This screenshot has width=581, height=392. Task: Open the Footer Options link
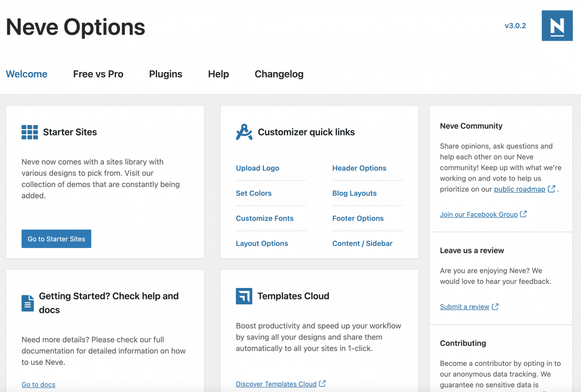(358, 218)
